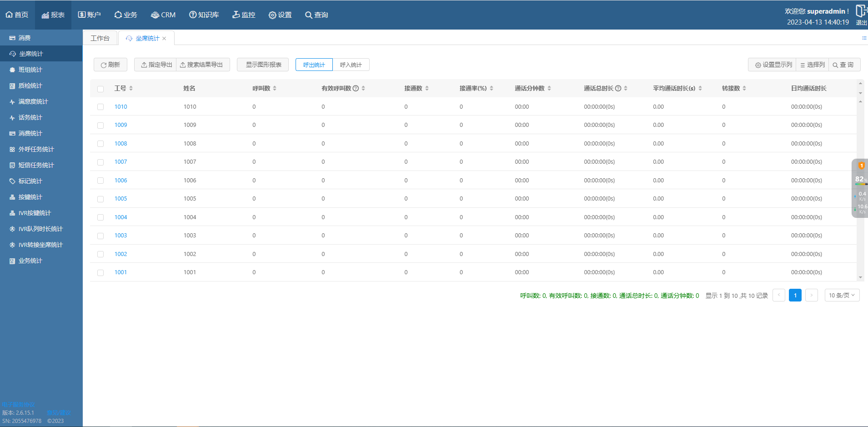Open the 知识库 knowledge base menu
The height and width of the screenshot is (427, 868).
click(x=204, y=15)
